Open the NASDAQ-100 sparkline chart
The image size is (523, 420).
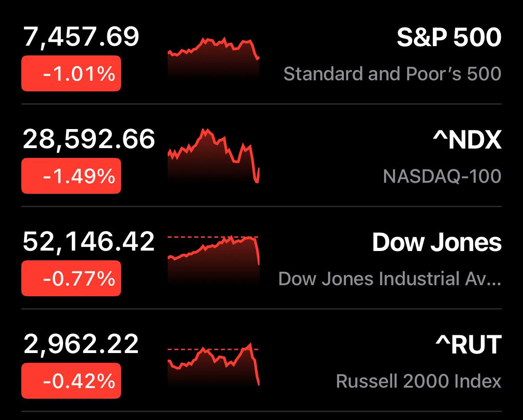[x=213, y=156]
